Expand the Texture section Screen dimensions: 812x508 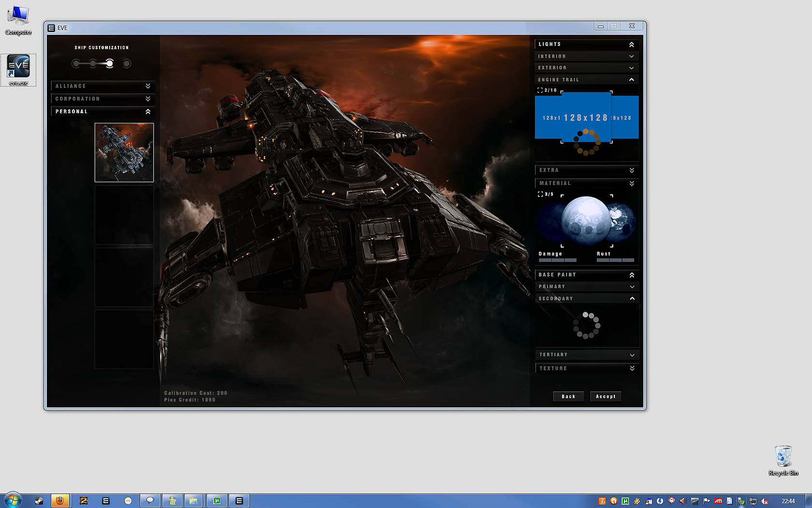(587, 369)
